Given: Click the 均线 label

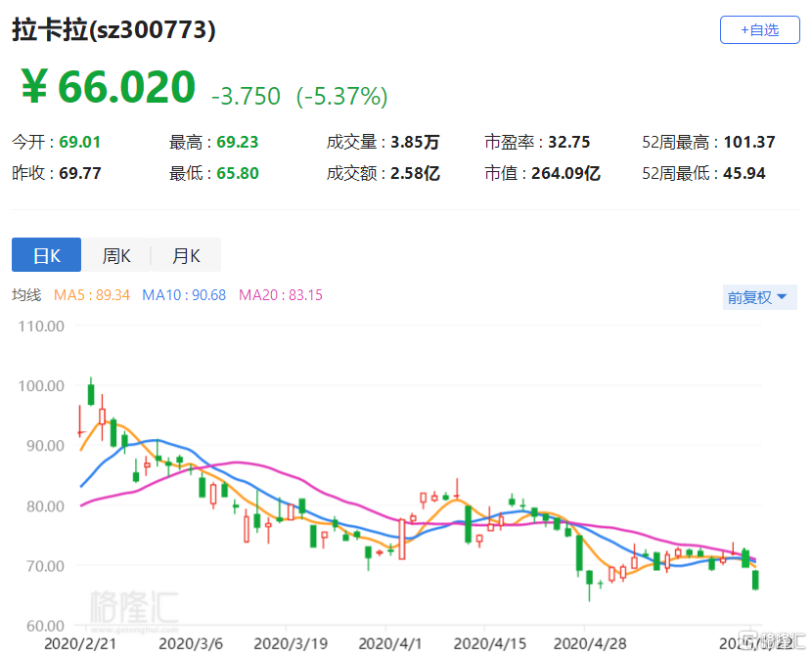Looking at the screenshot, I should (26, 295).
